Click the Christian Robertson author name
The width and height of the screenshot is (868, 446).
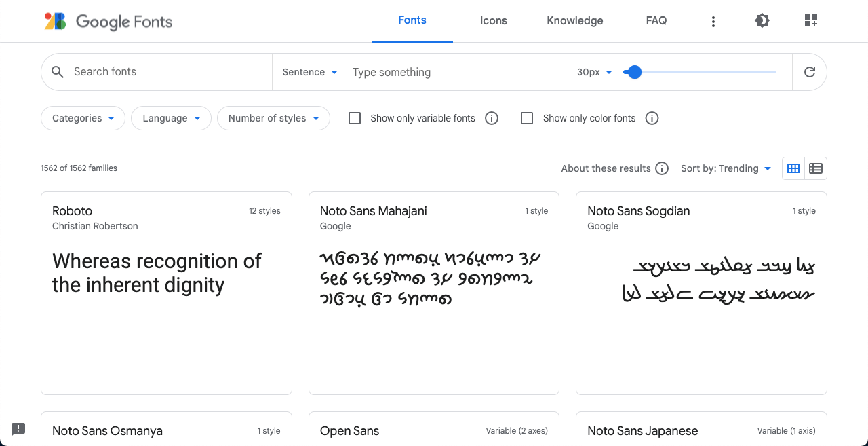tap(95, 226)
